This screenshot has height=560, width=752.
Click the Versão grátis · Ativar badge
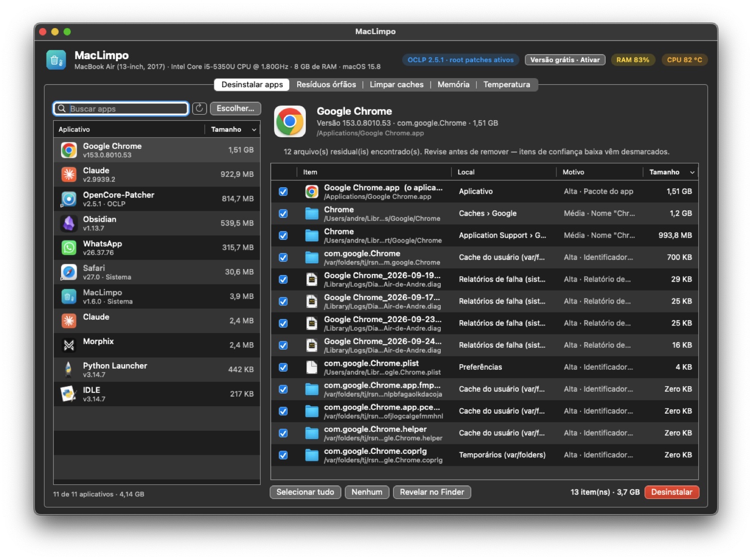565,60
